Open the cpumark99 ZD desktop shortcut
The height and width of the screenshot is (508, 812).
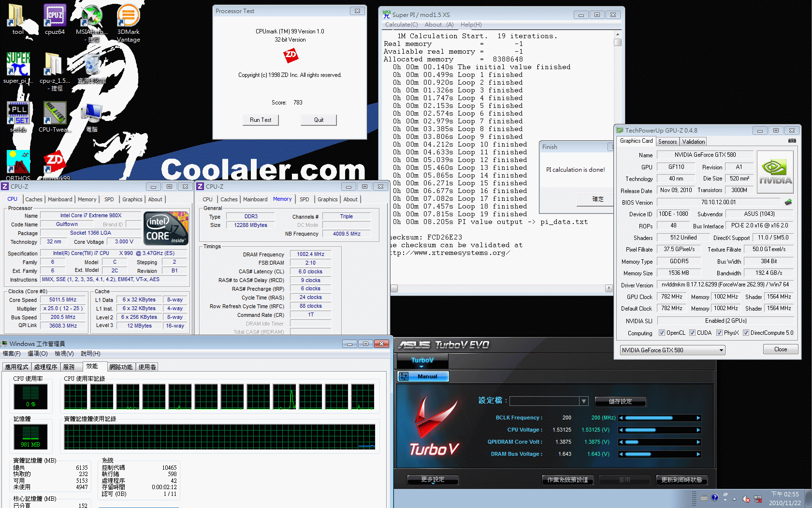click(55, 165)
